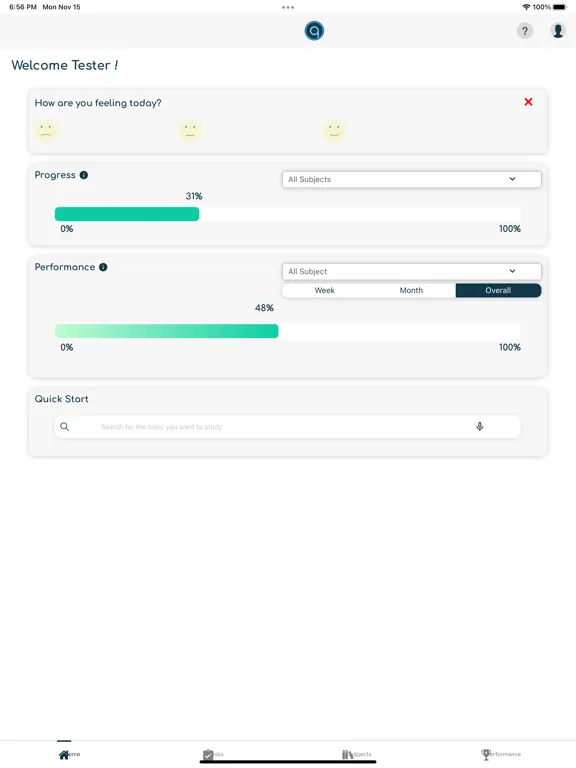Click the topic search input field
Image resolution: width=576 pixels, height=768 pixels.
tap(288, 427)
